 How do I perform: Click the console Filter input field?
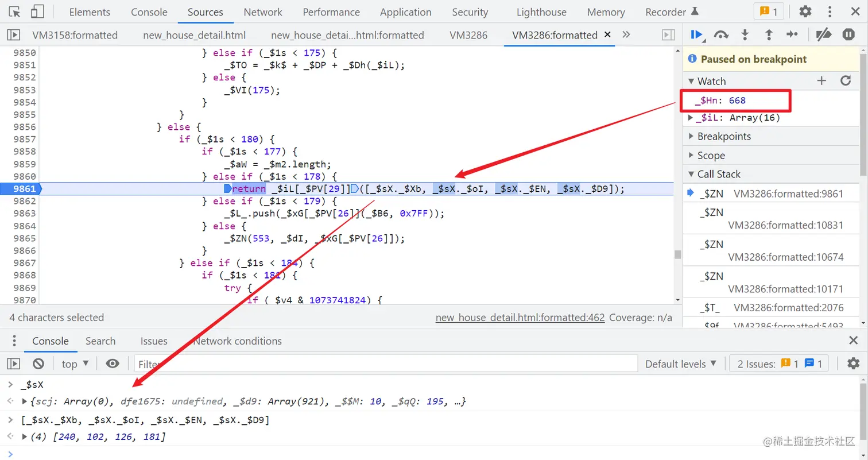386,364
